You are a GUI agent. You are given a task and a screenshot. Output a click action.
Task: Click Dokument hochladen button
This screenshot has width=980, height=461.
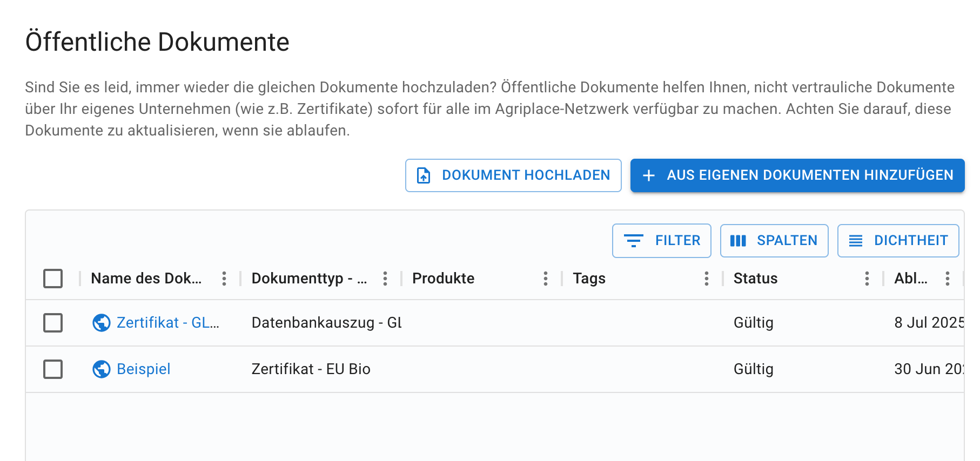click(513, 175)
